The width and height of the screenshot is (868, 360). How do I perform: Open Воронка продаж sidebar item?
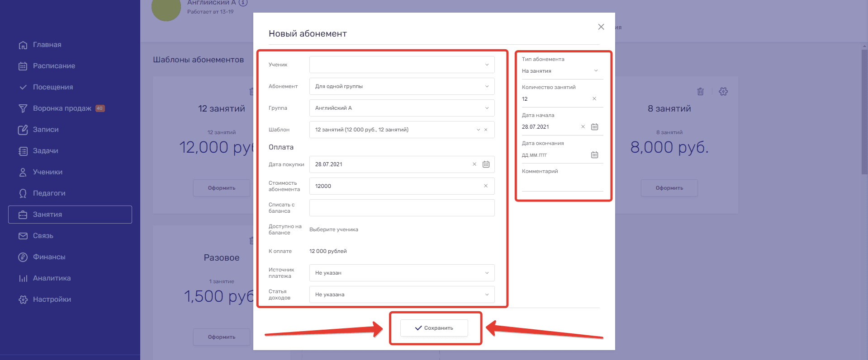tap(62, 108)
